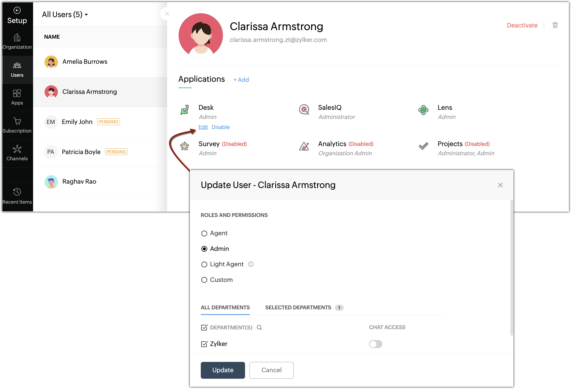
Task: Switch to All Departments tab
Action: pos(225,308)
